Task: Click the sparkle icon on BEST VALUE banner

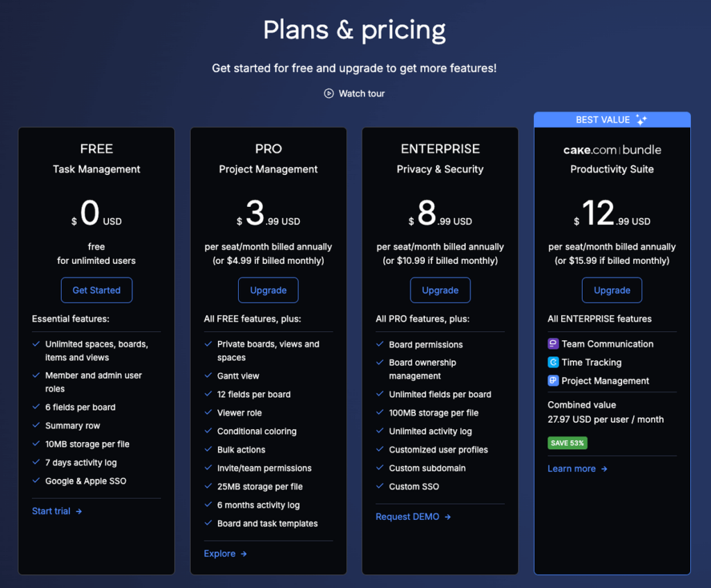Action: pos(641,119)
